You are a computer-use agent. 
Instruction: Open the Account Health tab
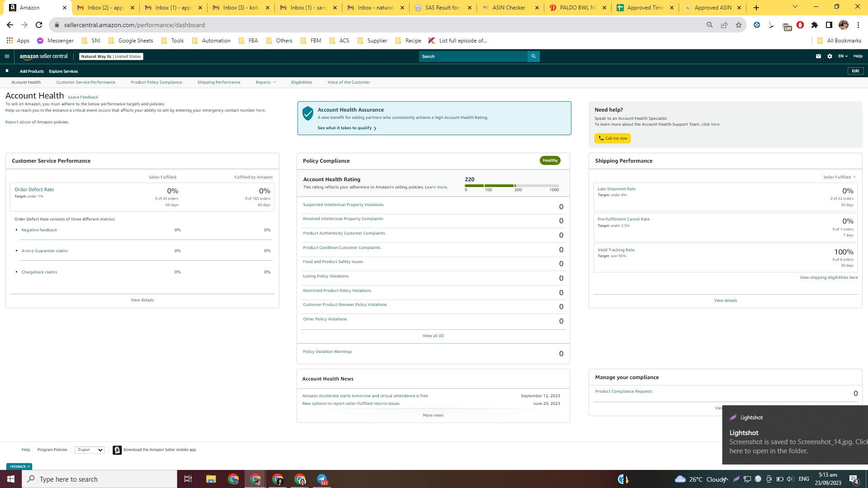point(26,82)
